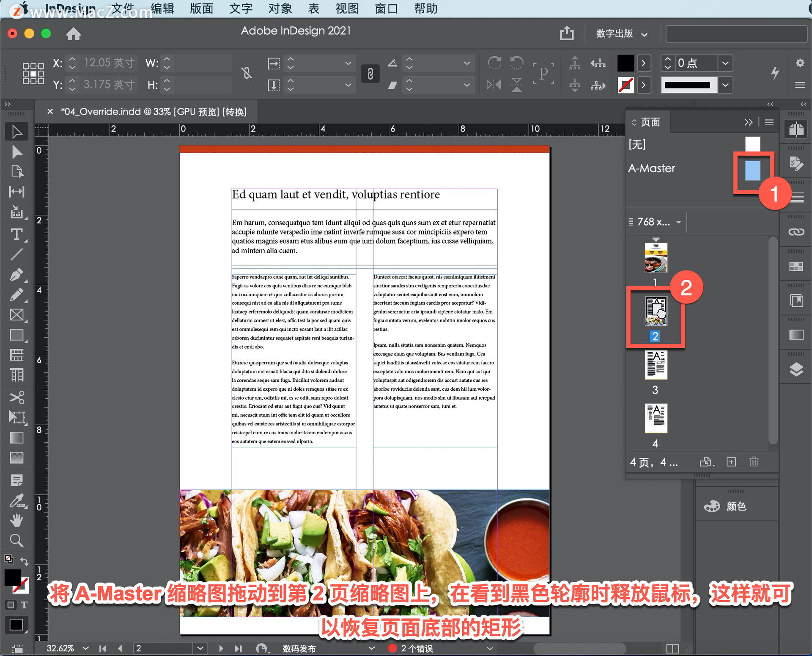Open the 版面 menu
This screenshot has width=812, height=656.
tap(201, 8)
